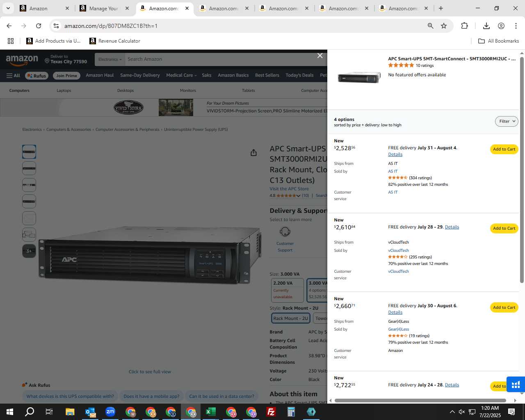Open the Deliver to Texas City location
Image resolution: width=525 pixels, height=420 pixels.
[x=66, y=59]
